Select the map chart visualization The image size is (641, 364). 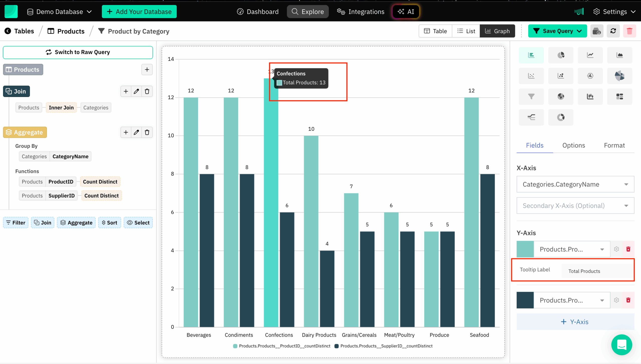pyautogui.click(x=561, y=96)
